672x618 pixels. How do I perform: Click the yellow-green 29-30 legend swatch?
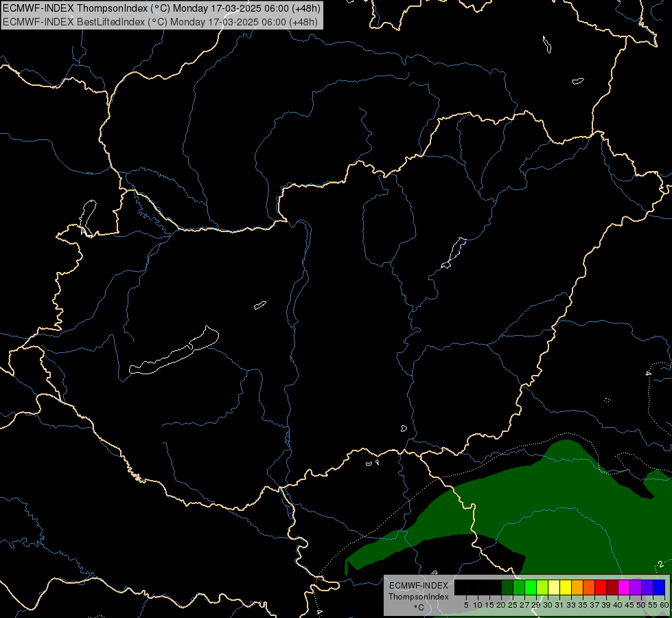click(x=542, y=587)
